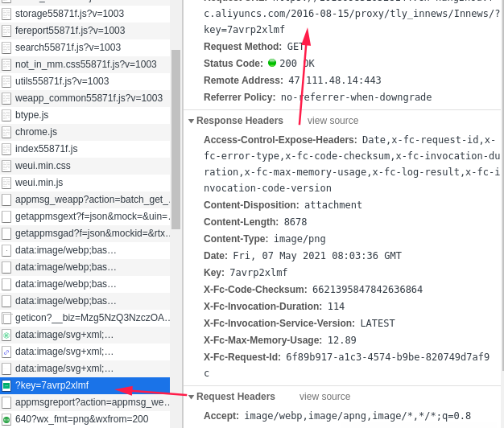Image resolution: width=504 pixels, height=428 pixels.
Task: View source of Request Headers
Action: click(324, 397)
